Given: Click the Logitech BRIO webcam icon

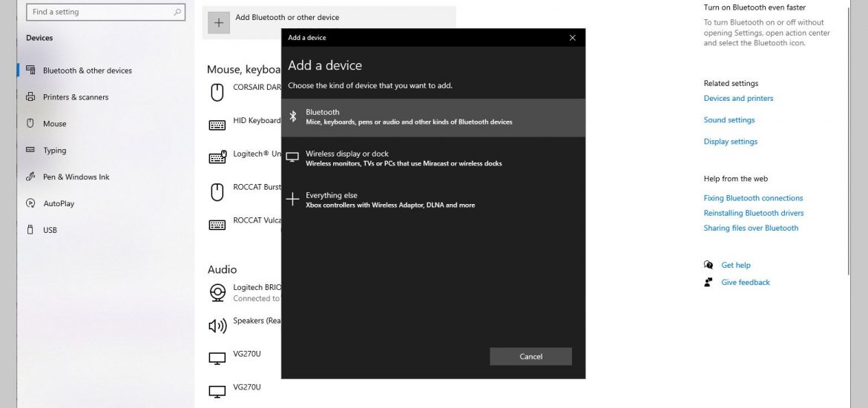Looking at the screenshot, I should (x=217, y=292).
